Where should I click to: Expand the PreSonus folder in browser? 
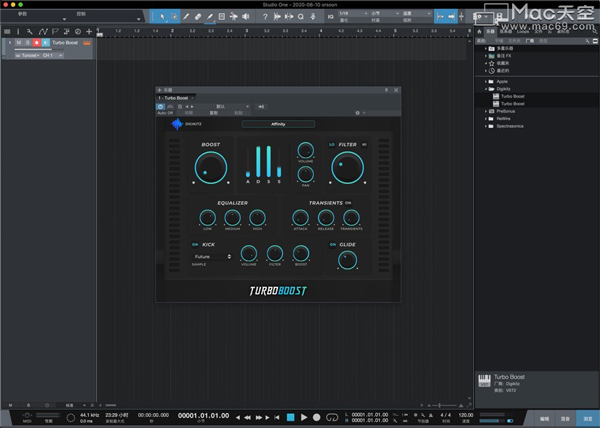tap(488, 111)
